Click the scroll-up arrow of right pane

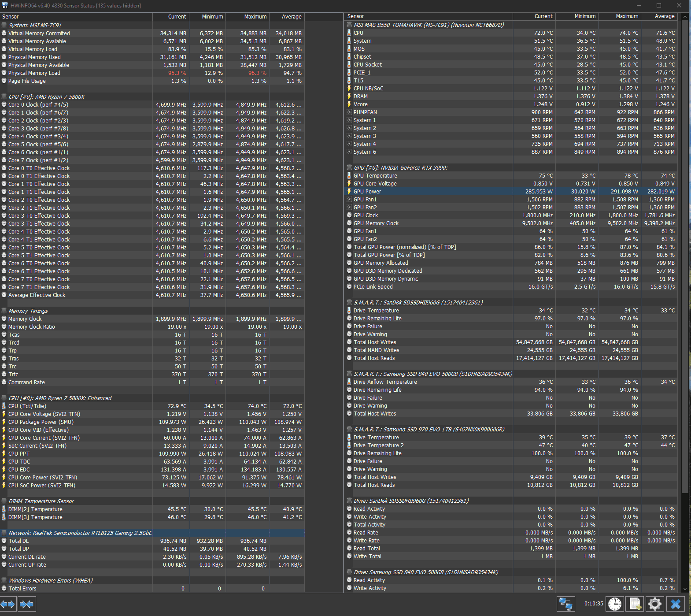pos(685,16)
